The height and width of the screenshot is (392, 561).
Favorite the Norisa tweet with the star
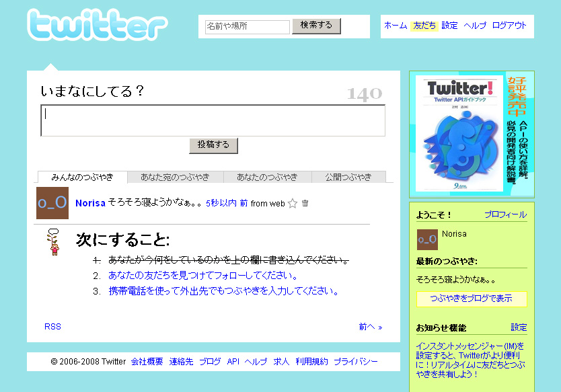tap(293, 203)
